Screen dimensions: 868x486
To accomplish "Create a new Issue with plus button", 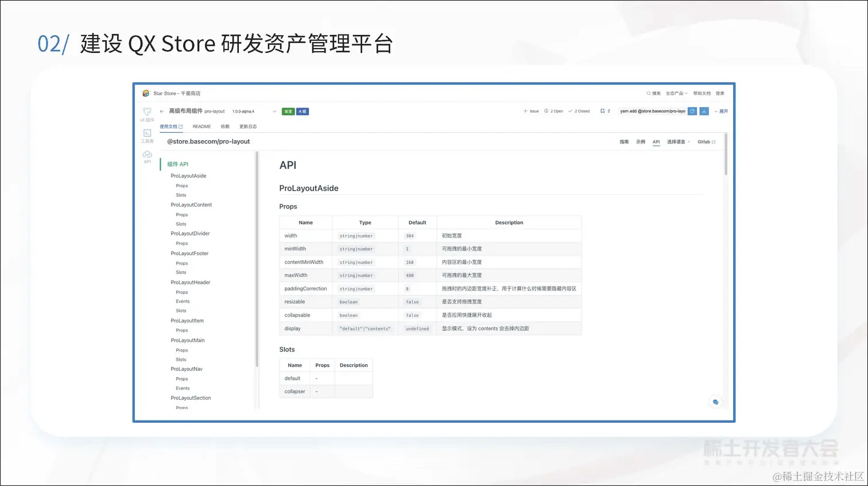I will point(531,111).
